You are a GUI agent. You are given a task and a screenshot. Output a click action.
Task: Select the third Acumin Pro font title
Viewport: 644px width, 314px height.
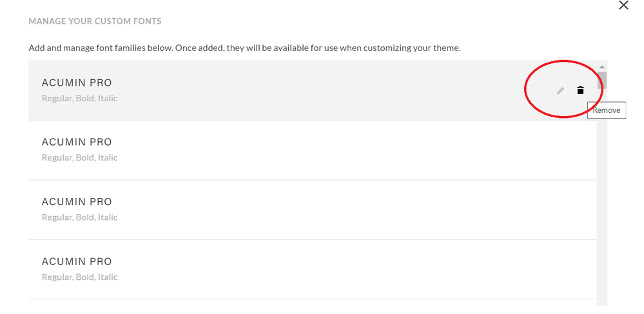(77, 202)
